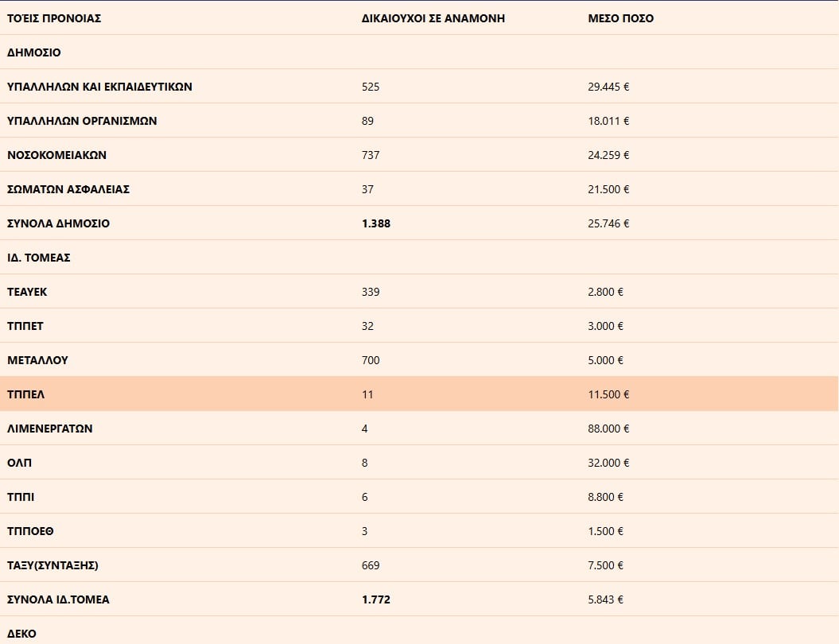The height and width of the screenshot is (644, 839).
Task: Click the ΝΟΣΟΚΟΜΕΙΑΚΩΝ row label
Action: [56, 155]
